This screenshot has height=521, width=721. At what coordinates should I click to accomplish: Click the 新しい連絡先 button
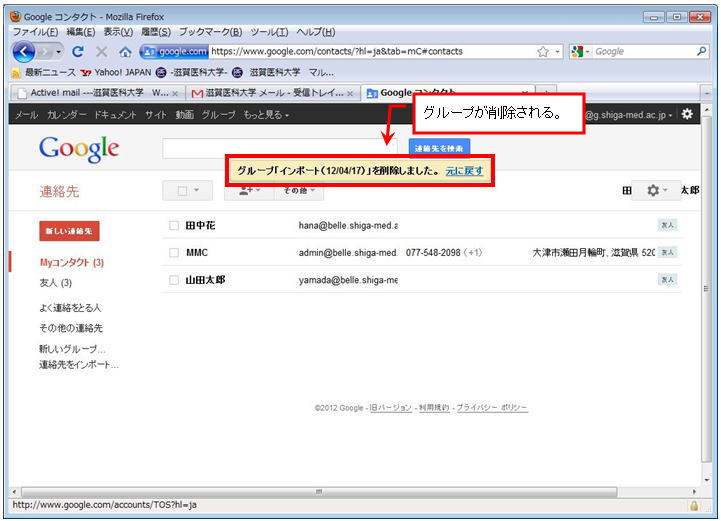click(69, 231)
